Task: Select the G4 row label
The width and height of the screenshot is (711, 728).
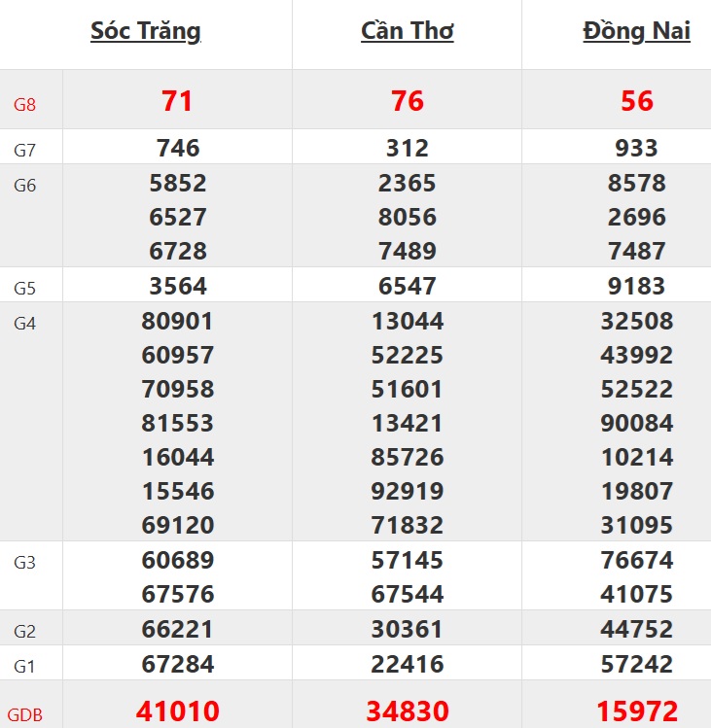Action: tap(25, 324)
